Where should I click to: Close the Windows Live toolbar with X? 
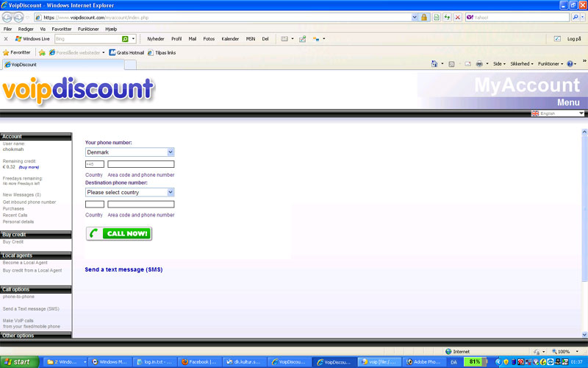pos(6,39)
